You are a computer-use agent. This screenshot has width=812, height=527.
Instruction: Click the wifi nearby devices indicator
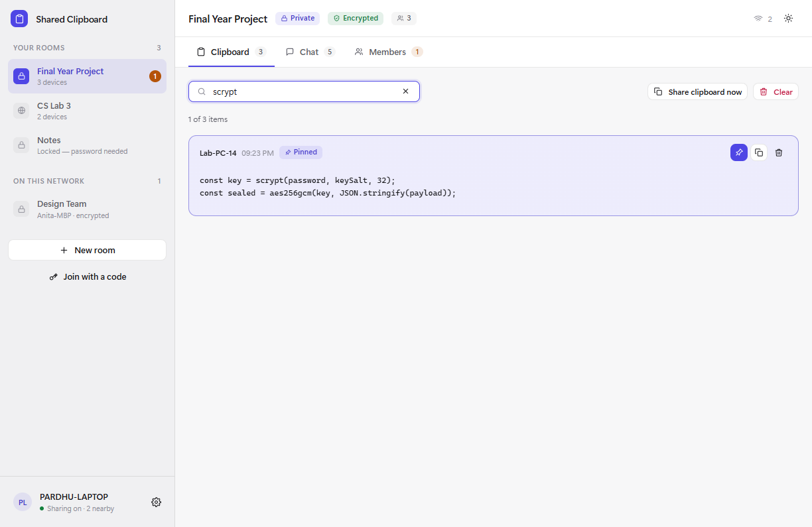click(x=763, y=19)
